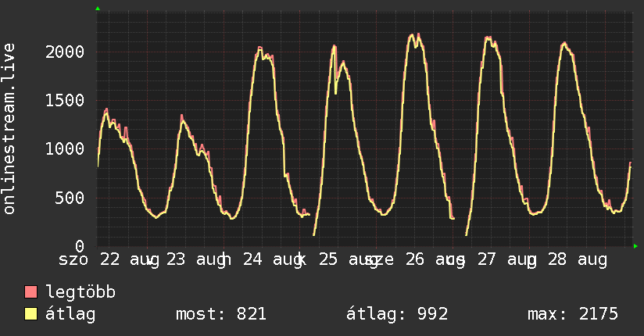Click the átlag legend label beside yellow swatch
The height and width of the screenshot is (336, 644).
tap(70, 314)
